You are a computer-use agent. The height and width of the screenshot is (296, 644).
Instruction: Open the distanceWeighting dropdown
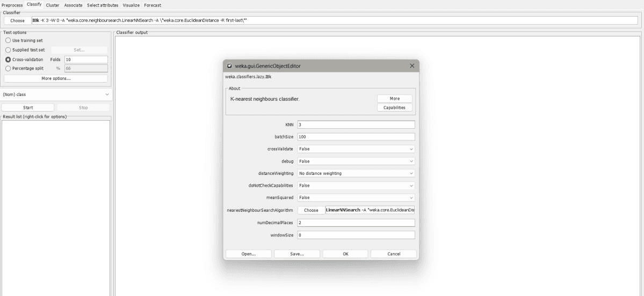click(356, 173)
